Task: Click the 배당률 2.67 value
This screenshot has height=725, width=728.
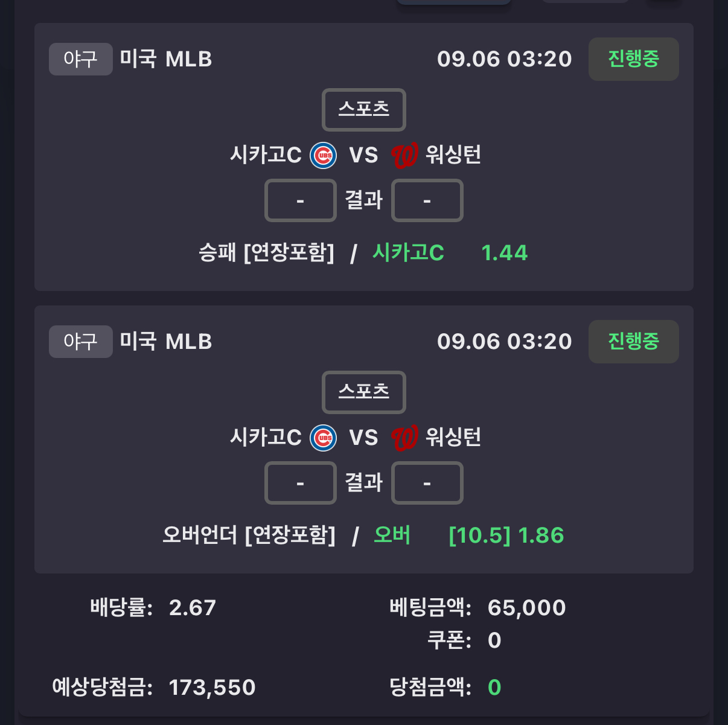Action: click(193, 608)
